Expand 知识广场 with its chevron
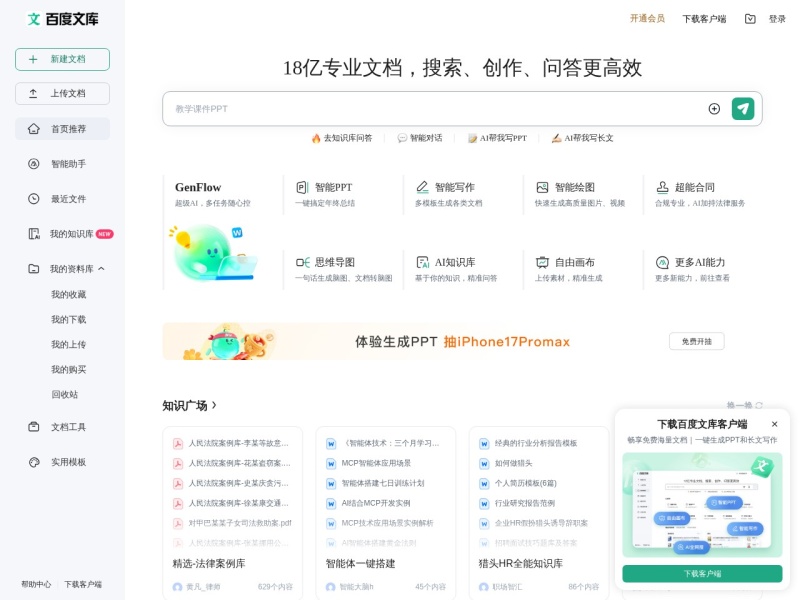The width and height of the screenshot is (800, 600). coord(214,405)
